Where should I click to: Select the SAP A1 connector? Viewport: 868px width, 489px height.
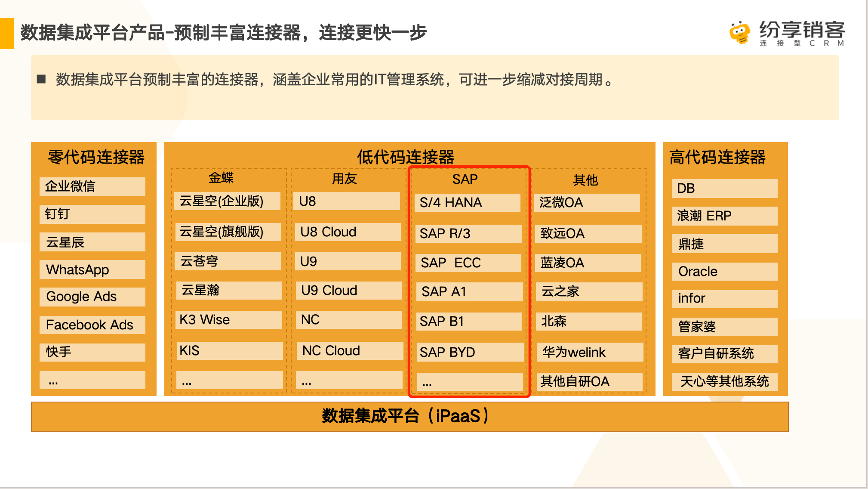click(x=469, y=291)
